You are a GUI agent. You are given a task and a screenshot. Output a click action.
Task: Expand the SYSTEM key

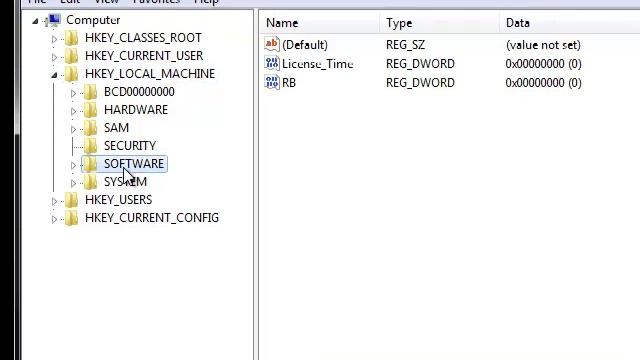(73, 183)
